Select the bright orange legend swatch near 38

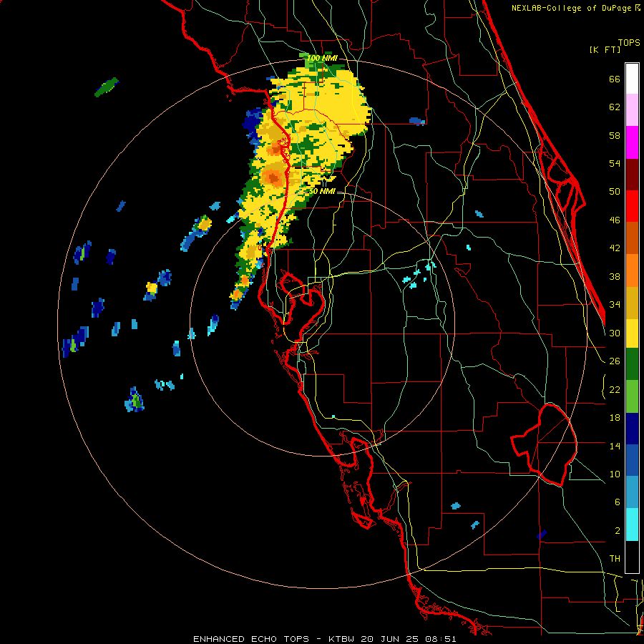point(632,270)
